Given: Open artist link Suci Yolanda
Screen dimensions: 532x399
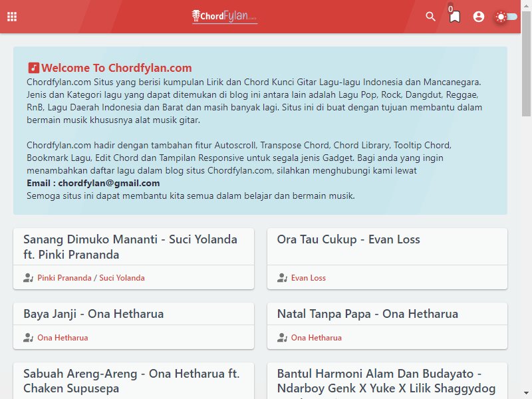Looking at the screenshot, I should 122,278.
